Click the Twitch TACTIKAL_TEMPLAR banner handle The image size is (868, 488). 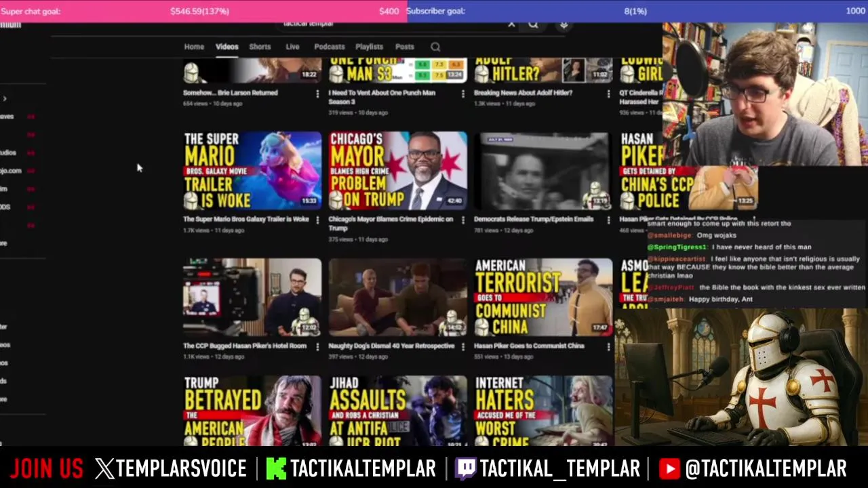tap(547, 468)
